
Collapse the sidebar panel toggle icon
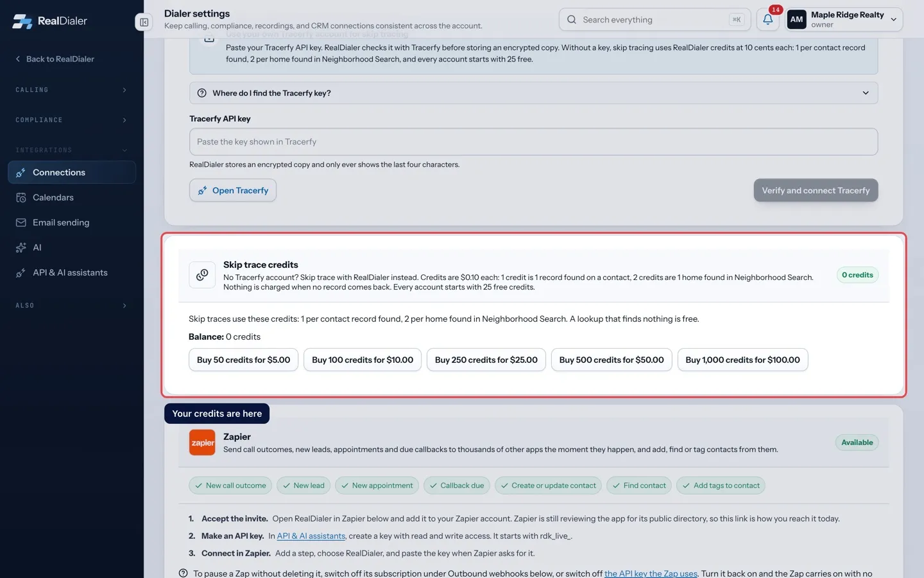click(144, 22)
